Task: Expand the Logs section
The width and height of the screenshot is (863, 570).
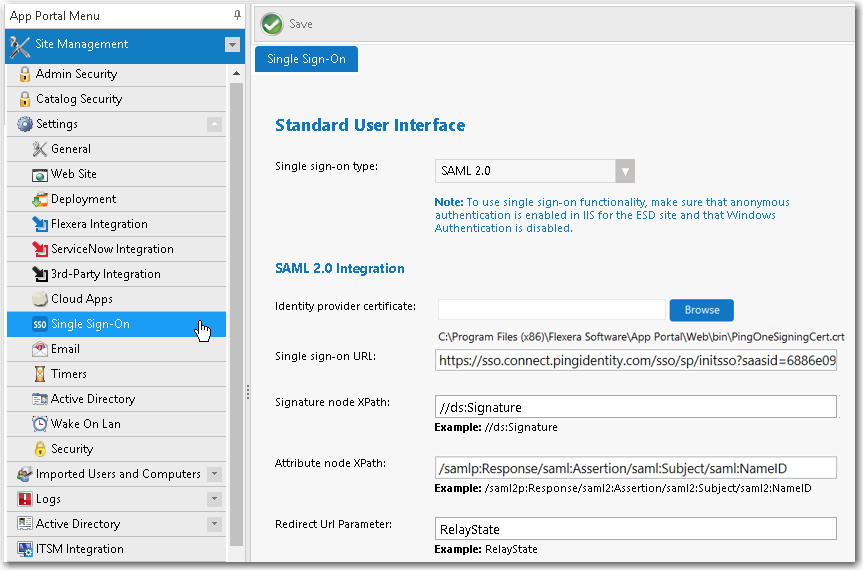Action: 214,499
